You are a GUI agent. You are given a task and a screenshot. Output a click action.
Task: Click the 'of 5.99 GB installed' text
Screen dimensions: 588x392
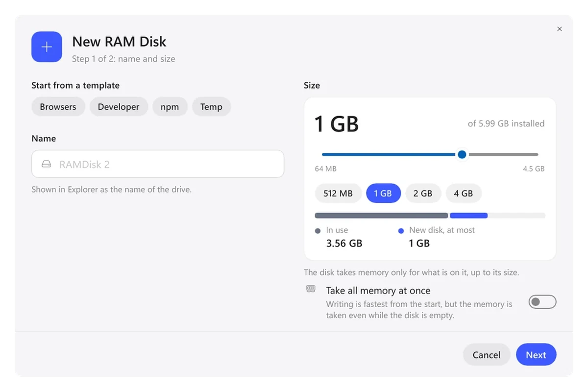(506, 123)
